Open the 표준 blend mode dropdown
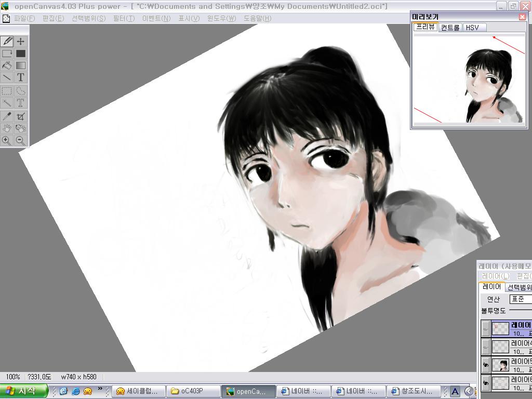 coord(520,299)
